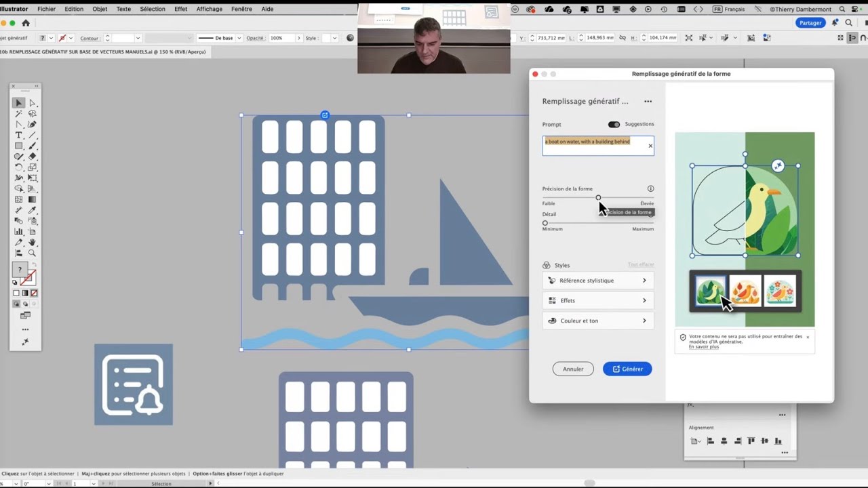Expand the Couleur et ton section
Screen dimensions: 868x488
(x=598, y=321)
